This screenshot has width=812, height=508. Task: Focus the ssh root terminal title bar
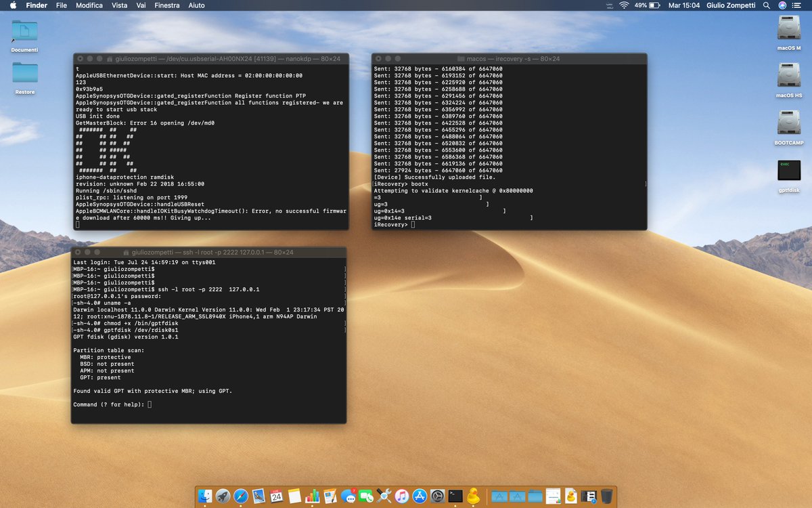click(208, 253)
